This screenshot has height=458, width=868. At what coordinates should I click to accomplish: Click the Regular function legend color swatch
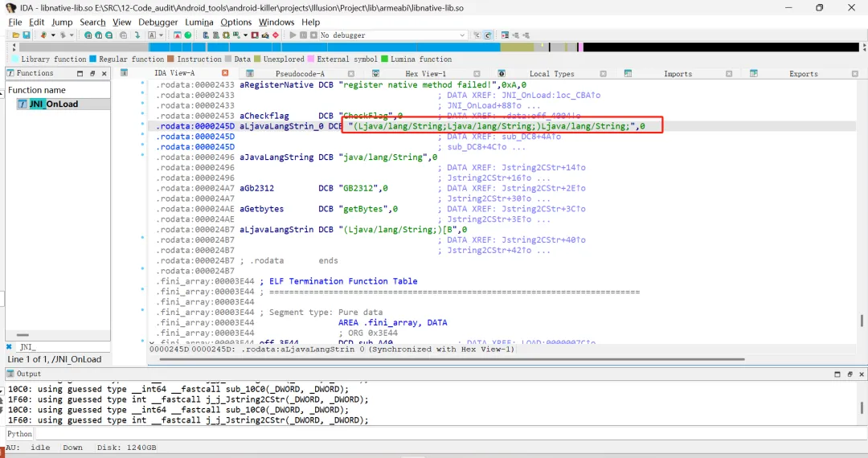(x=93, y=59)
